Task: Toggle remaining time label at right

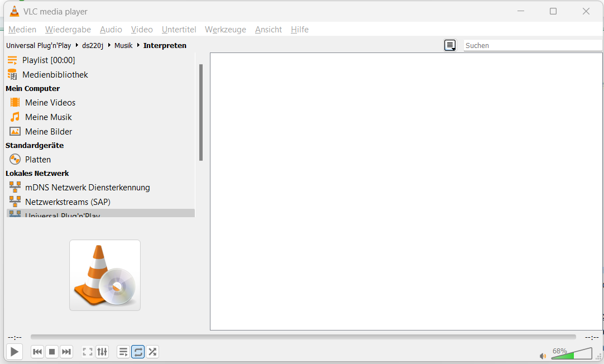Action: click(x=592, y=337)
